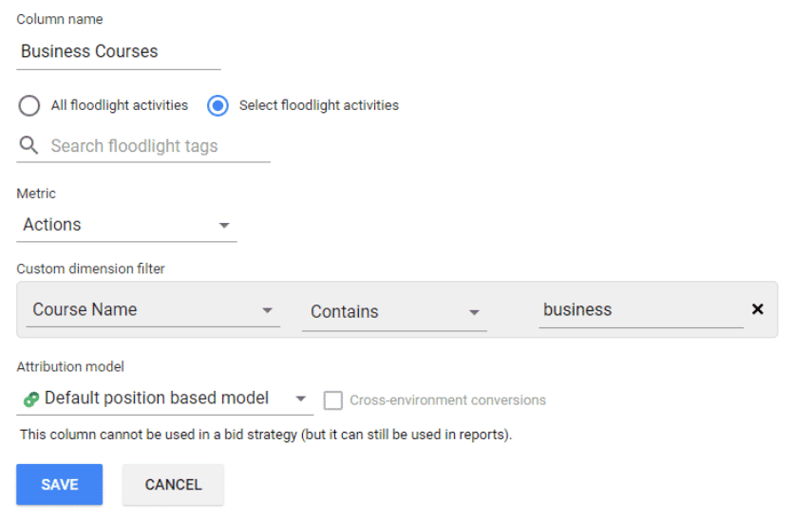This screenshot has width=812, height=519.
Task: Click the green attribution model link icon
Action: (30, 399)
